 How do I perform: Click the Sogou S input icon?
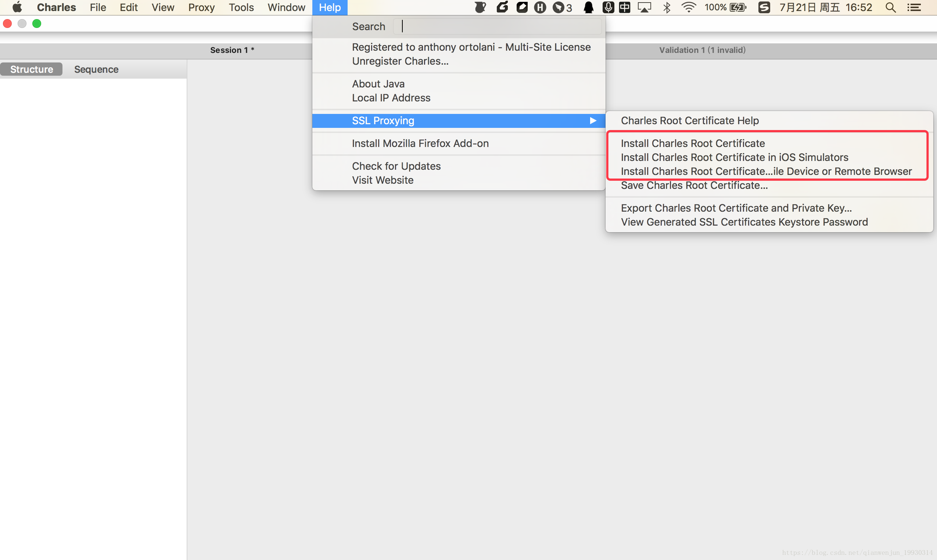click(x=764, y=7)
